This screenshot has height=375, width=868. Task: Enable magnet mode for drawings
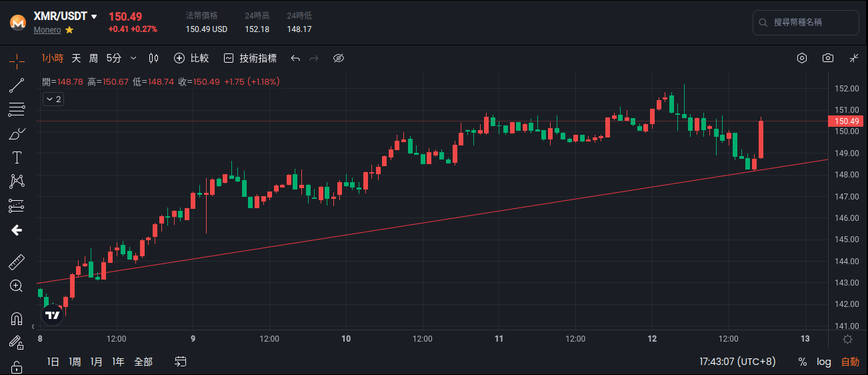click(17, 319)
